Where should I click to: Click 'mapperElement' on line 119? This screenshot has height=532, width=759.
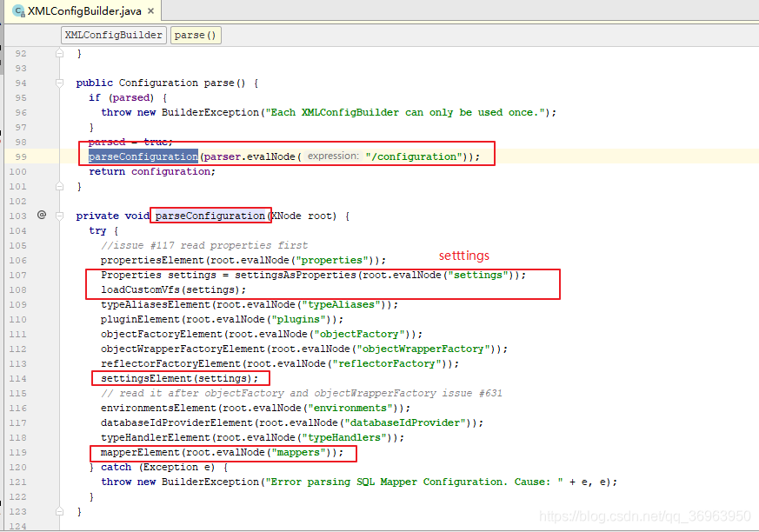click(140, 452)
